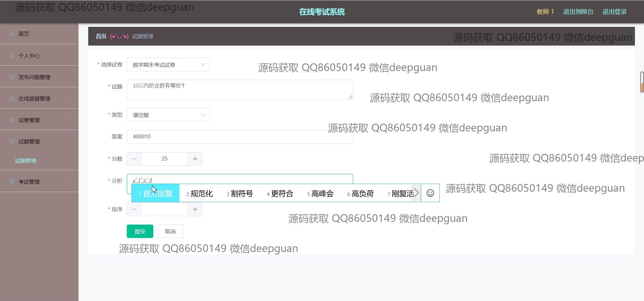Click the 答案 field containing 468910
The image size is (644, 301).
[240, 137]
